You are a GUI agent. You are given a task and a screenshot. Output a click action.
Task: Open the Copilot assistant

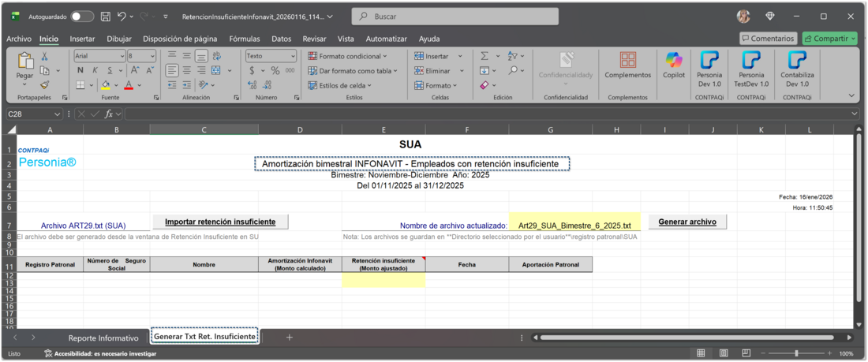point(673,65)
